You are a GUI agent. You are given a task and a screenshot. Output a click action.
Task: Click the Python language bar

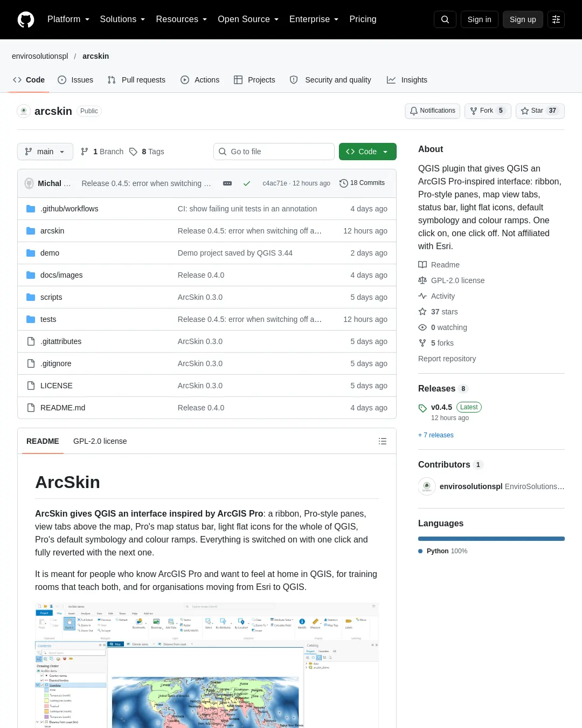click(491, 539)
